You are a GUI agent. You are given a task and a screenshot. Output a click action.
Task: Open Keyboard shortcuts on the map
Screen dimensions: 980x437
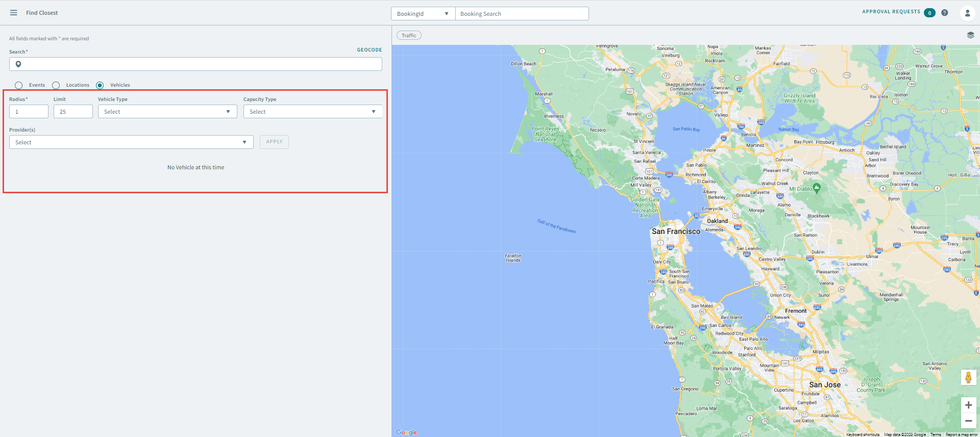863,434
